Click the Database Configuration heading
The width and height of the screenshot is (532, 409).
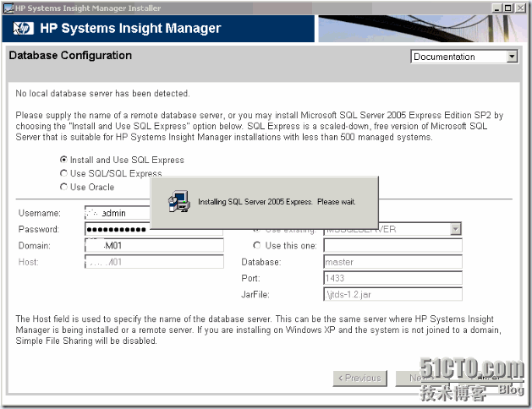(x=70, y=55)
